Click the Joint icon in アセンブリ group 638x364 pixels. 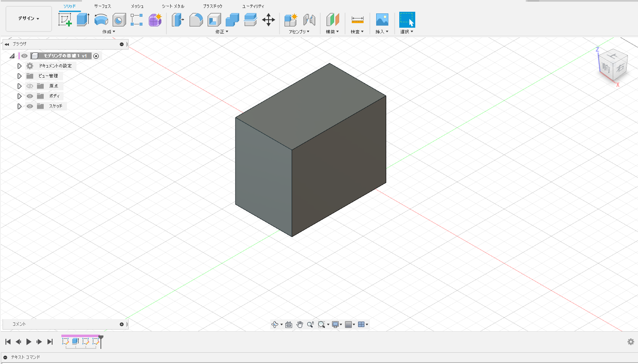coord(309,19)
